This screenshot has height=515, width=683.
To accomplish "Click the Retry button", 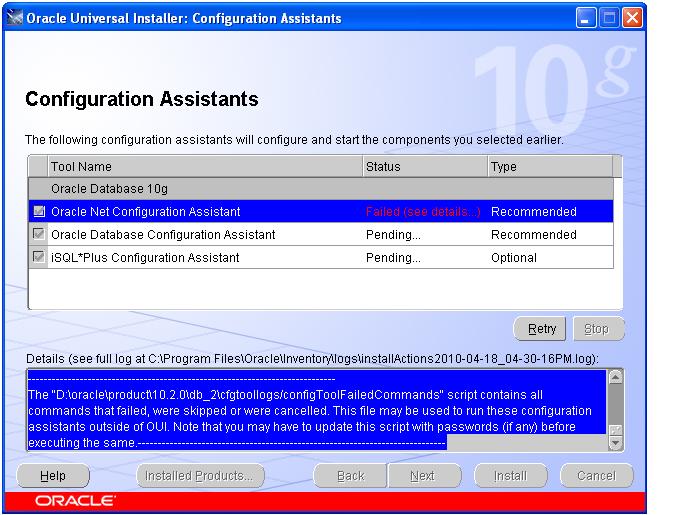I will pyautogui.click(x=540, y=329).
